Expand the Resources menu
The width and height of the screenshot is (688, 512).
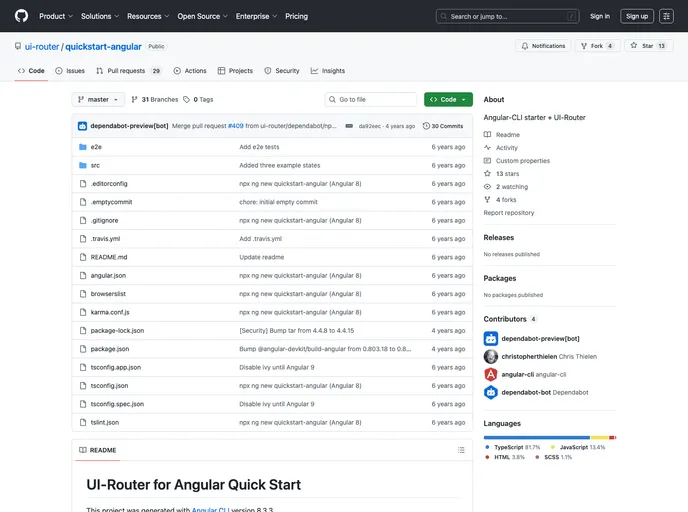coord(148,16)
